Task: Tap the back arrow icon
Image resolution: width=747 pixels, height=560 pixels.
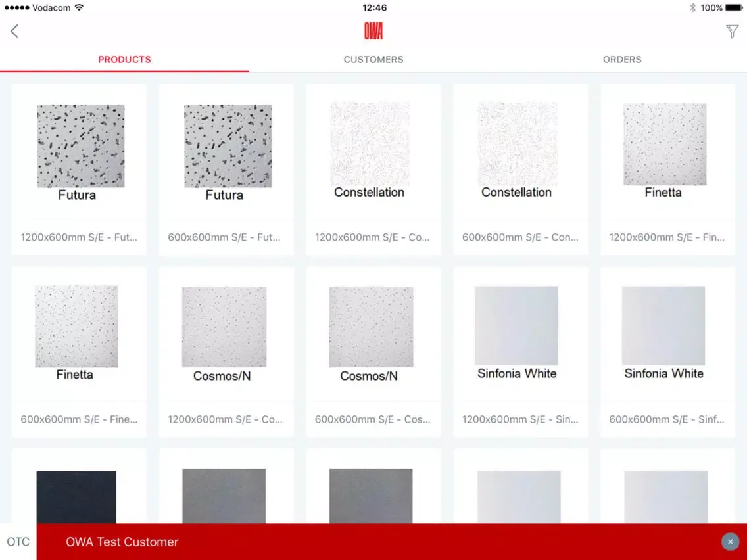Action: 14,32
